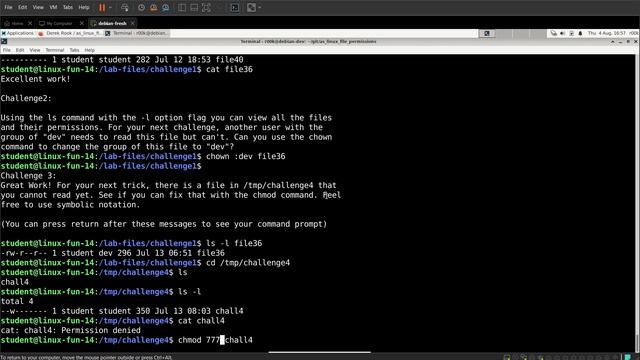The image size is (640, 360).
Task: Open VMware View menu
Action: point(38,7)
